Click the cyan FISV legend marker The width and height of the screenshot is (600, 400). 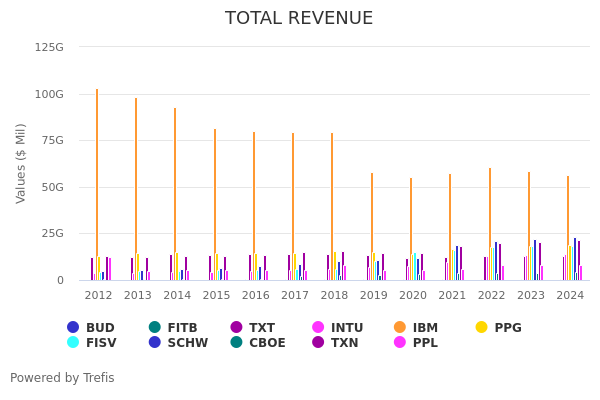coord(73,343)
